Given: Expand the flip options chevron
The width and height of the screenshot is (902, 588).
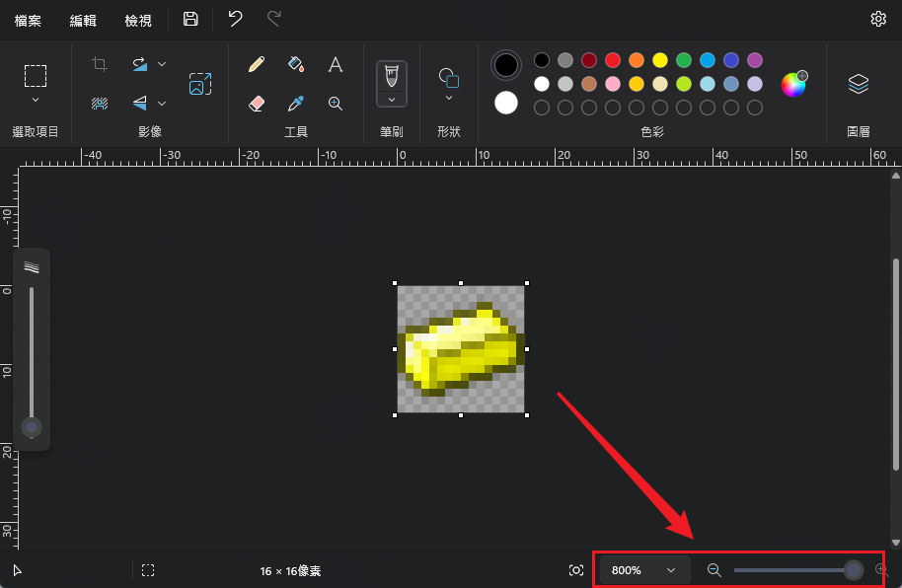Looking at the screenshot, I should (162, 104).
